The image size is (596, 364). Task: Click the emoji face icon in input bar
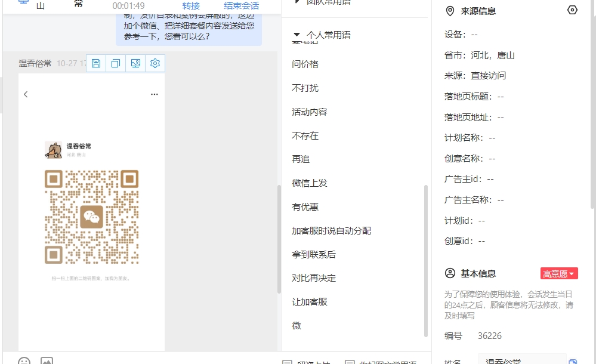(24, 360)
